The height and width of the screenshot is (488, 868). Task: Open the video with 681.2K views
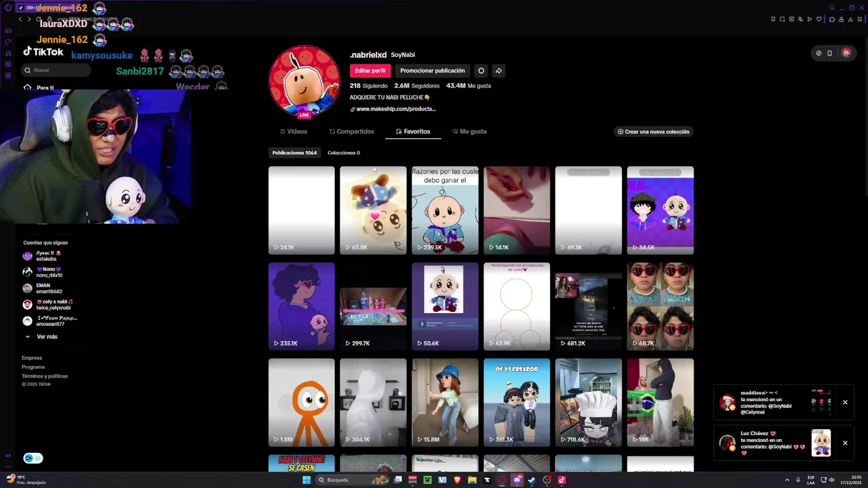click(589, 306)
